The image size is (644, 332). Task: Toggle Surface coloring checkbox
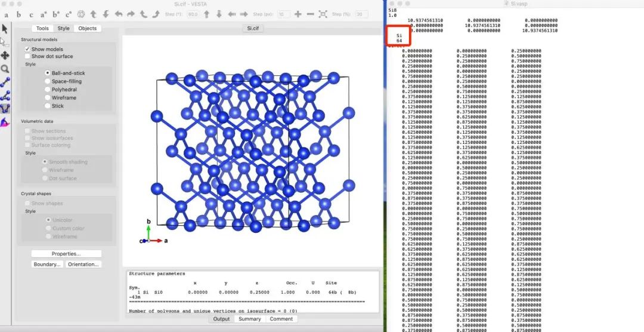(27, 145)
